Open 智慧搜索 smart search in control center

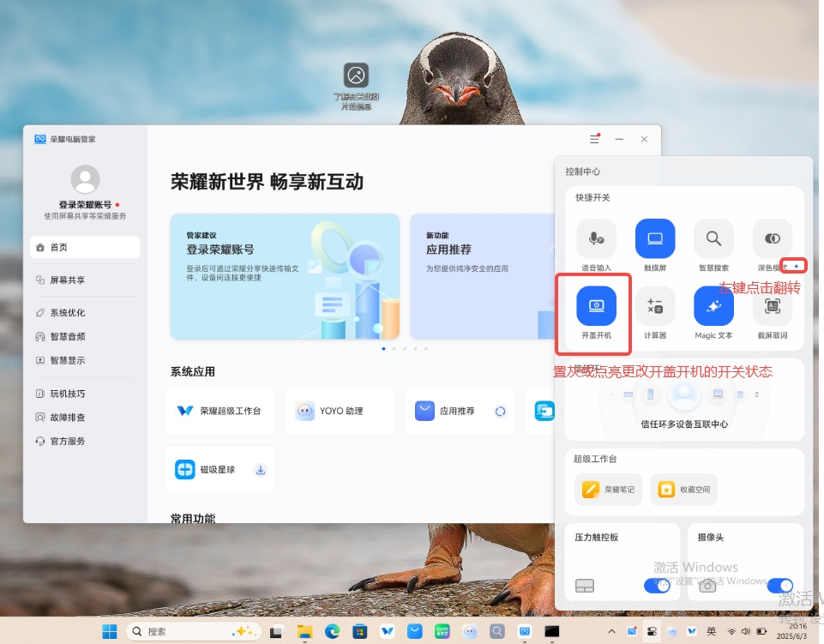(x=713, y=238)
